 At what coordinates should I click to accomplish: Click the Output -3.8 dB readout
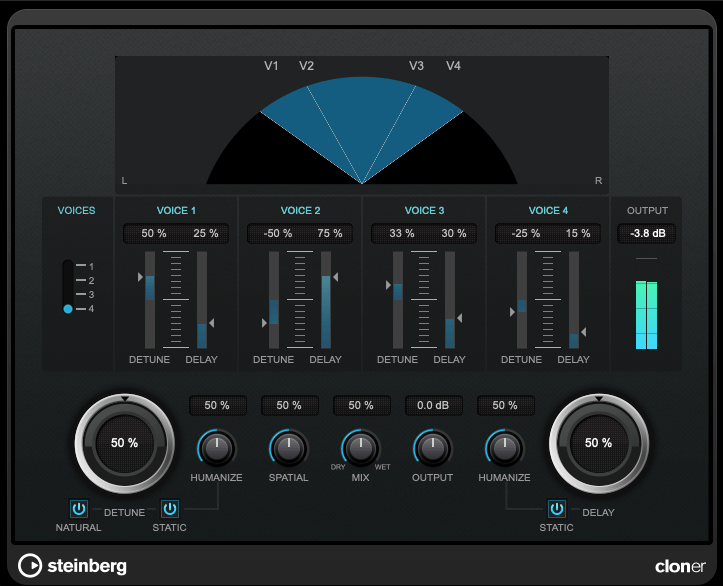click(x=647, y=233)
